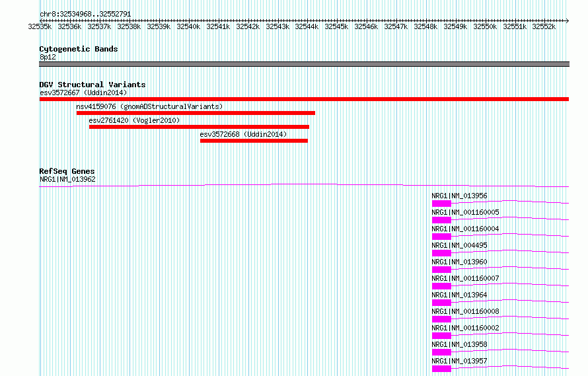Open esv2761420 (Vogler2010) variant label
This screenshot has width=588, height=376.
click(x=134, y=120)
